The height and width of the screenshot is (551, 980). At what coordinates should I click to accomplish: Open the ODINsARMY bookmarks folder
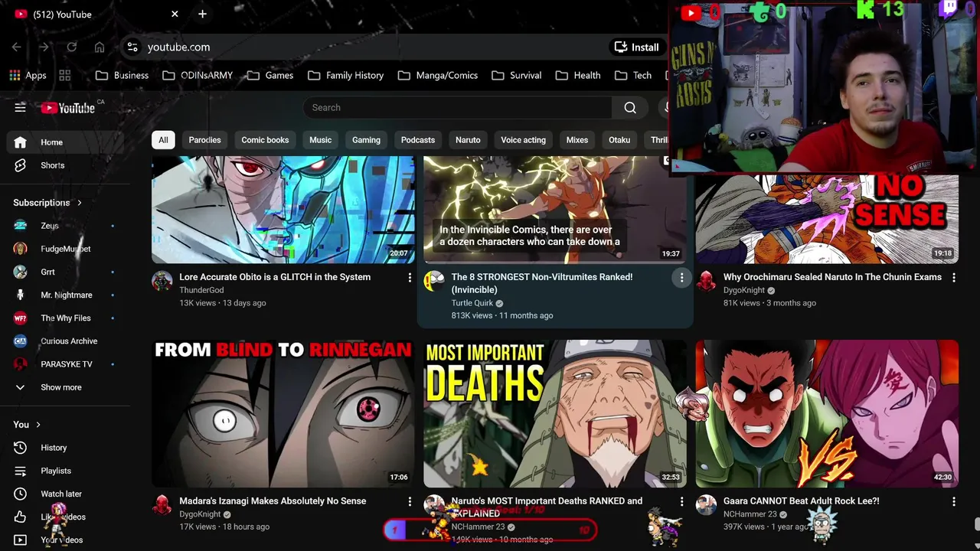click(x=198, y=75)
